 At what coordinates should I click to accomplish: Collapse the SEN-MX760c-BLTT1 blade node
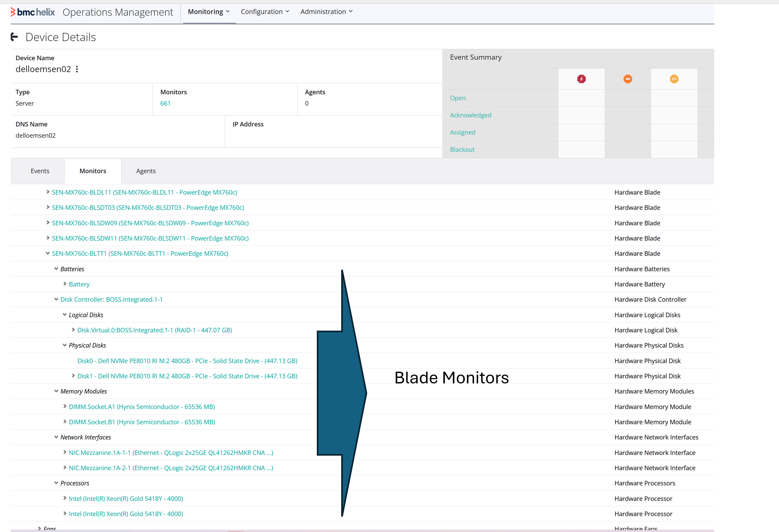(x=48, y=253)
